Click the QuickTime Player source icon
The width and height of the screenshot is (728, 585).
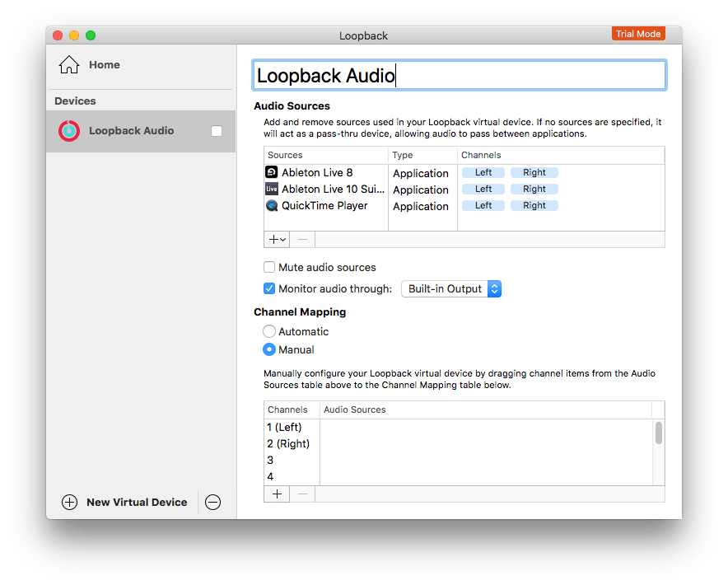[x=272, y=205]
